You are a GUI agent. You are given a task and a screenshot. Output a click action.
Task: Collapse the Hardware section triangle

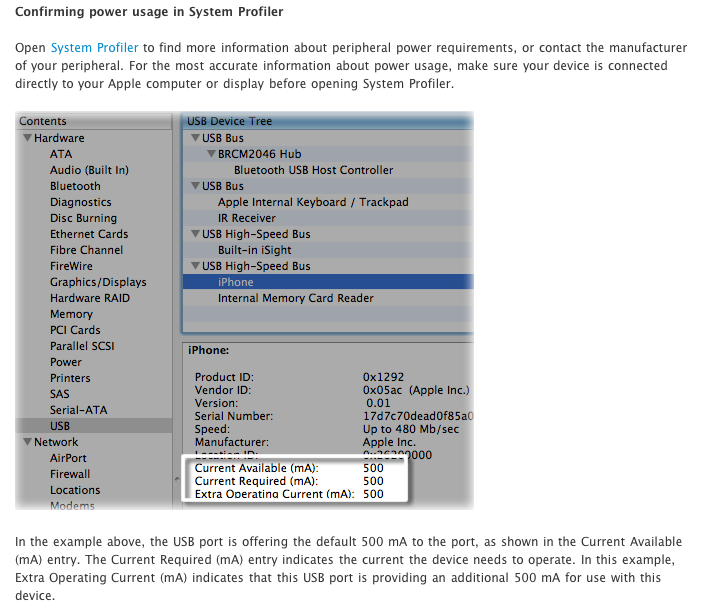click(x=28, y=138)
